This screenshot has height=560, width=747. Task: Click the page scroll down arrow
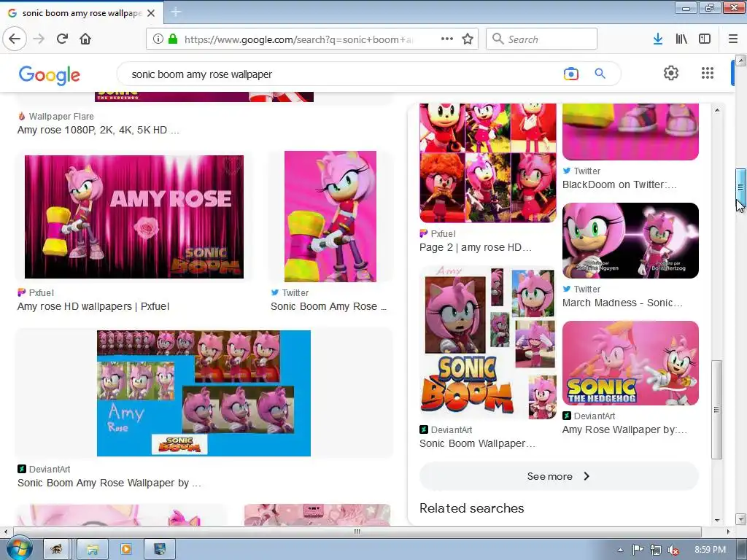(740, 518)
